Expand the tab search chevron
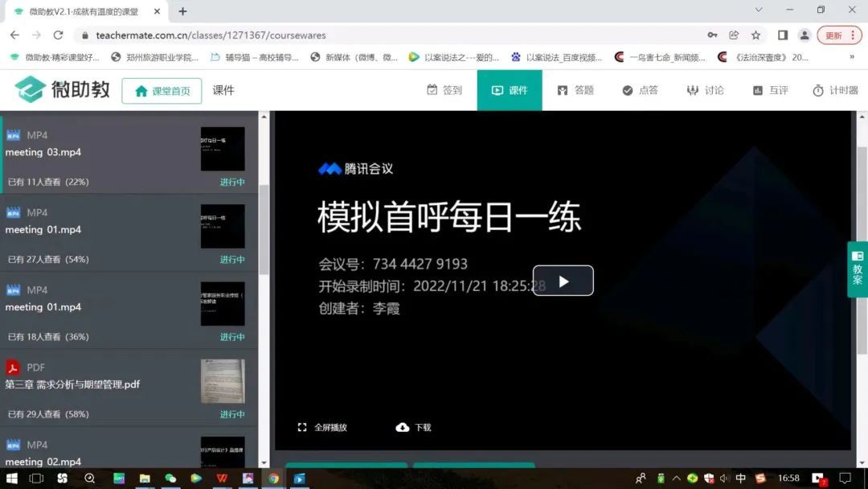This screenshot has width=868, height=489. pos(759,10)
